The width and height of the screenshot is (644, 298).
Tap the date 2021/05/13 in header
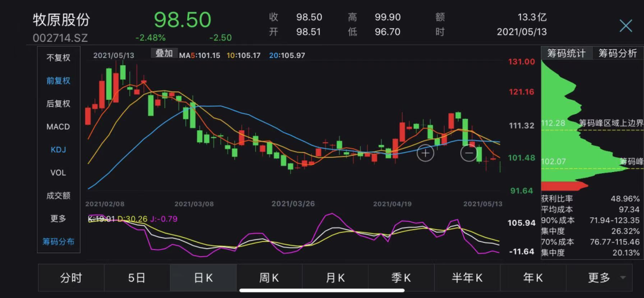[x=522, y=32]
